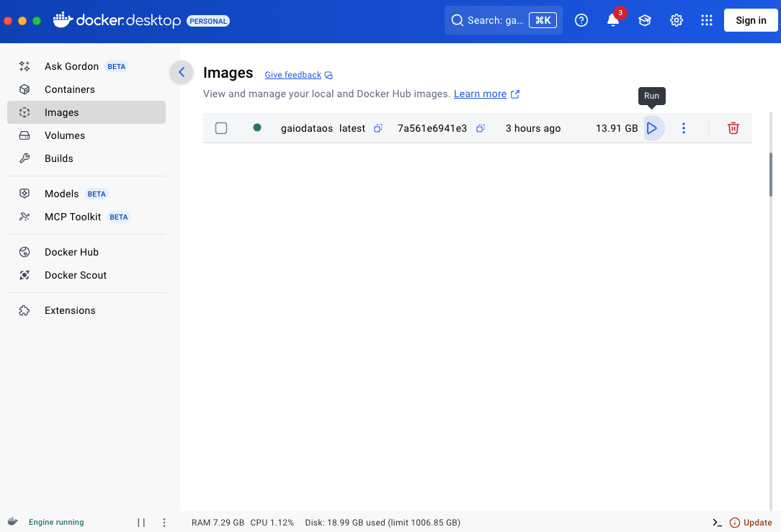Click the Images sidebar icon
This screenshot has height=532, width=781.
point(24,112)
